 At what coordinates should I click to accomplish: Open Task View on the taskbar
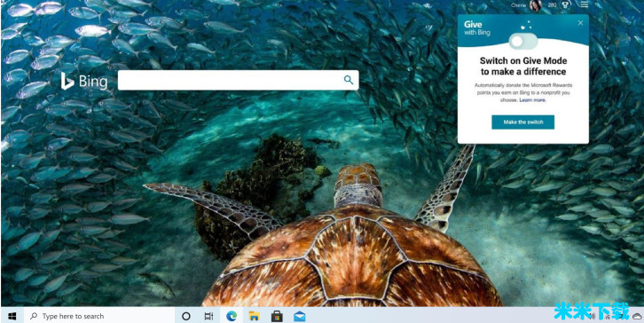click(208, 316)
